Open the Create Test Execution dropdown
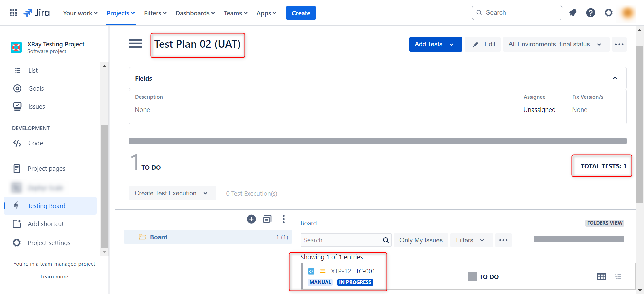644x294 pixels. [172, 193]
